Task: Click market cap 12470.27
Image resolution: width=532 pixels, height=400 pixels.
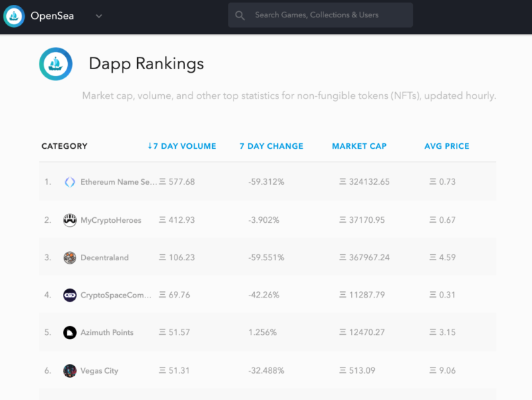Action: point(362,332)
